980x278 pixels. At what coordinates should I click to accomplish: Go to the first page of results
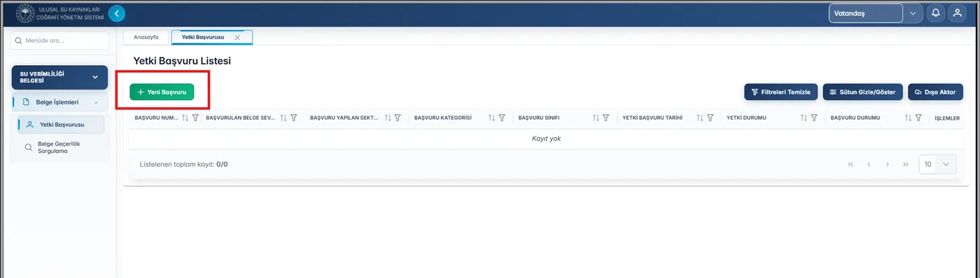pos(850,165)
